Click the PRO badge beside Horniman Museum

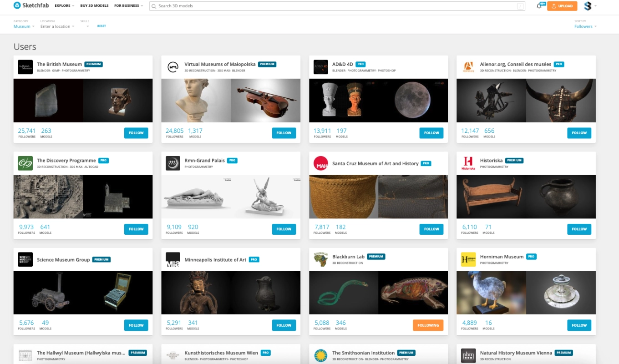point(531,257)
